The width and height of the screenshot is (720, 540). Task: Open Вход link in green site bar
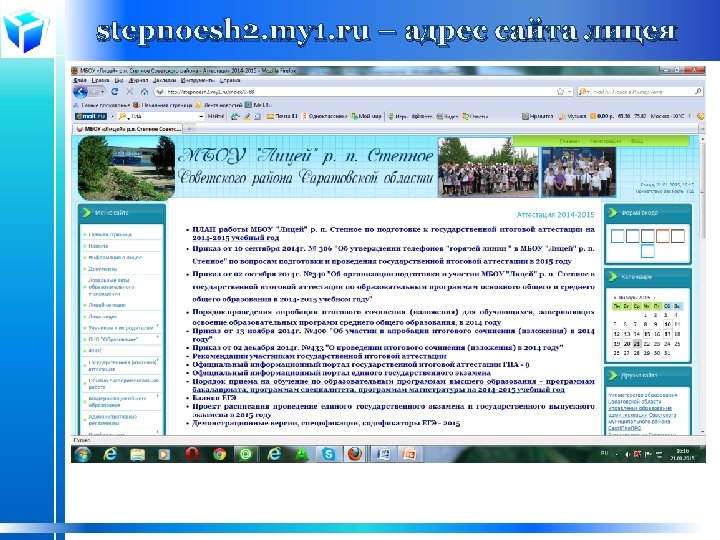click(637, 141)
